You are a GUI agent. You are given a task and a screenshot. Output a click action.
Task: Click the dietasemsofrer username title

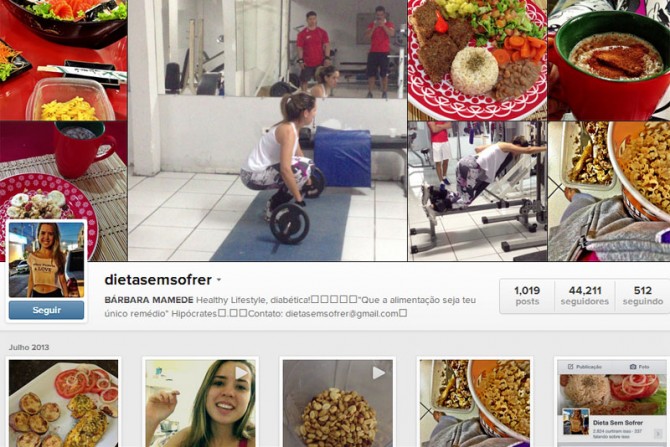tap(158, 280)
